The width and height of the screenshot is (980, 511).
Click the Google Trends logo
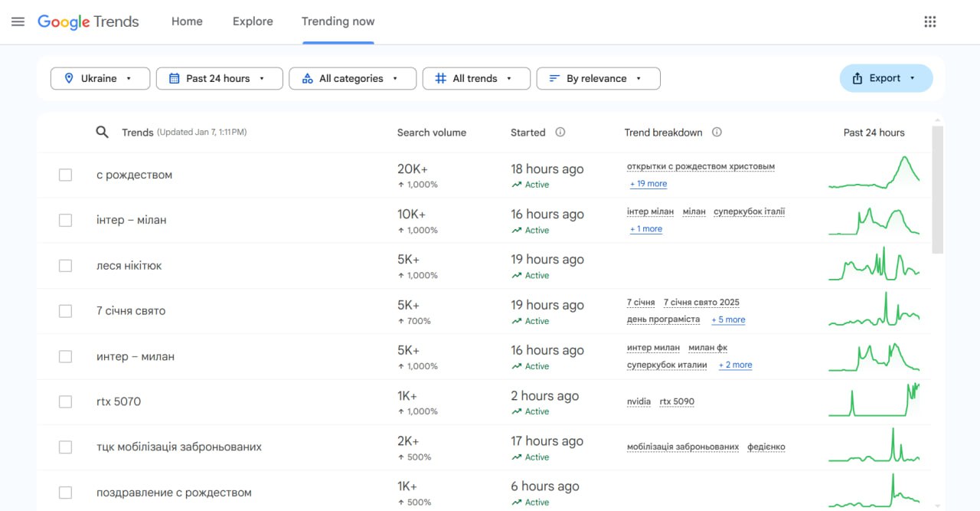point(88,21)
